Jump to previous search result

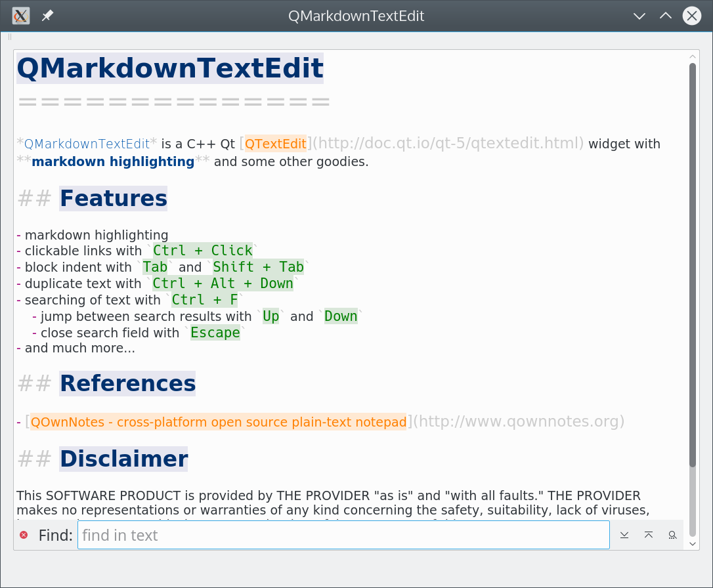pyautogui.click(x=649, y=535)
